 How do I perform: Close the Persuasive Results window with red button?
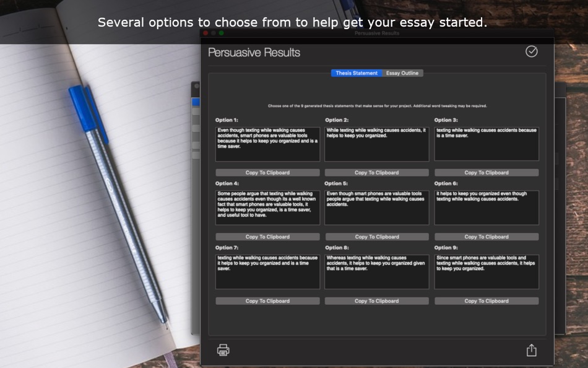pyautogui.click(x=205, y=33)
